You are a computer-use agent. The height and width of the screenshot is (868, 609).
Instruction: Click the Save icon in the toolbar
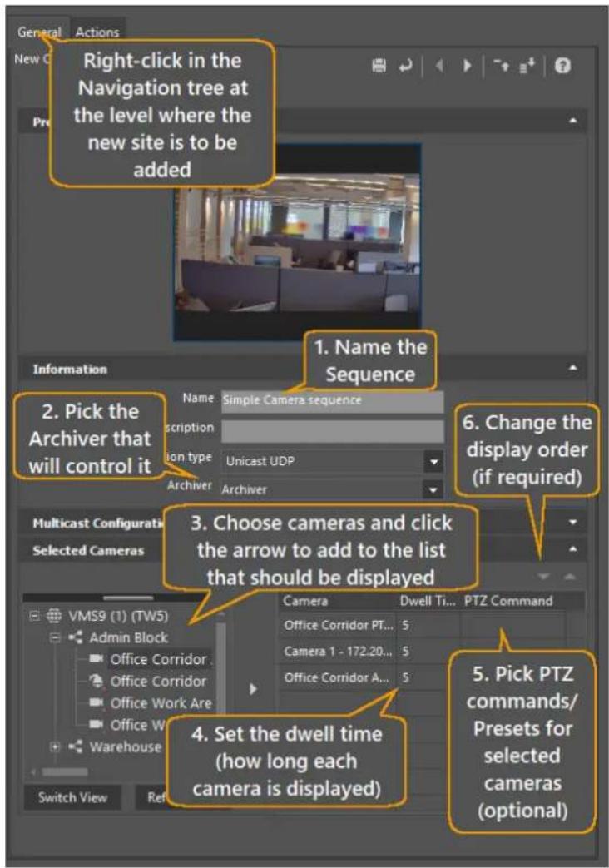tap(379, 66)
